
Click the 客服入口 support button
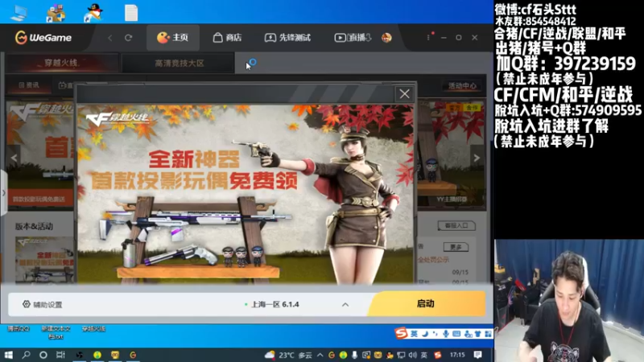(x=456, y=225)
